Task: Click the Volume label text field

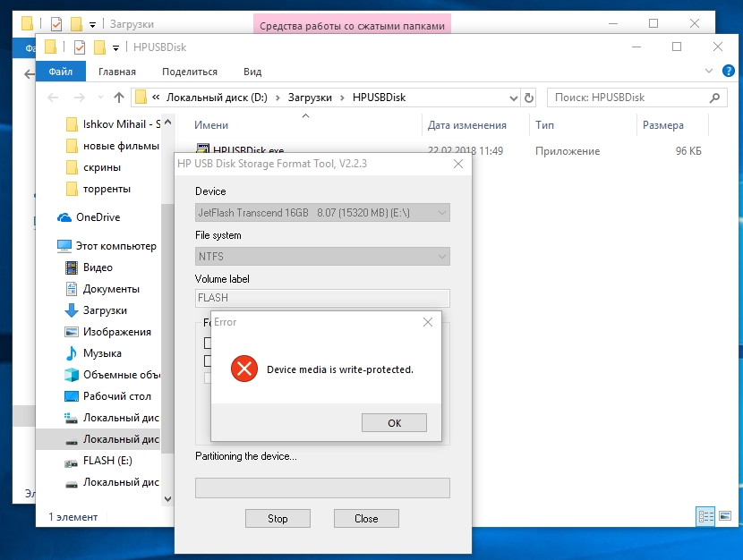Action: point(322,299)
